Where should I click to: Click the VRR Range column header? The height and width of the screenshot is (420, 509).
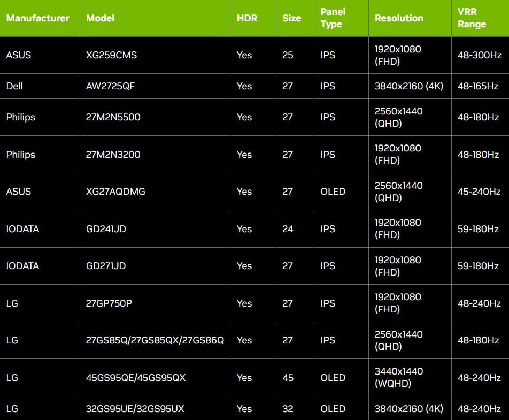472,18
